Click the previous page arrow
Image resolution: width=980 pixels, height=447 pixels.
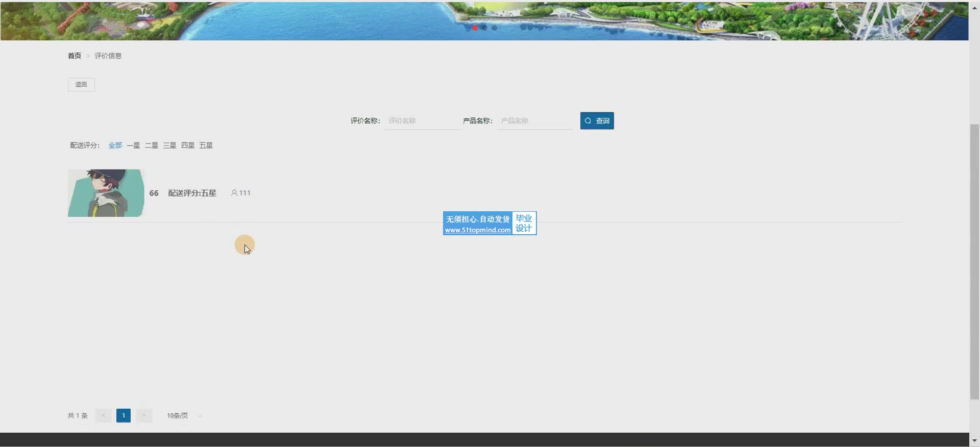pos(103,415)
